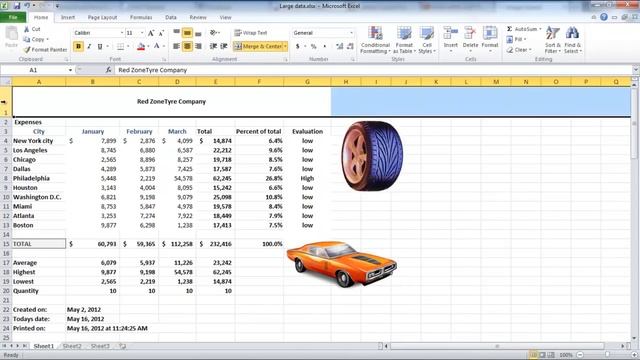Apply Middle Align to cell
Viewport: 640px width, 360px height.
coord(187,33)
